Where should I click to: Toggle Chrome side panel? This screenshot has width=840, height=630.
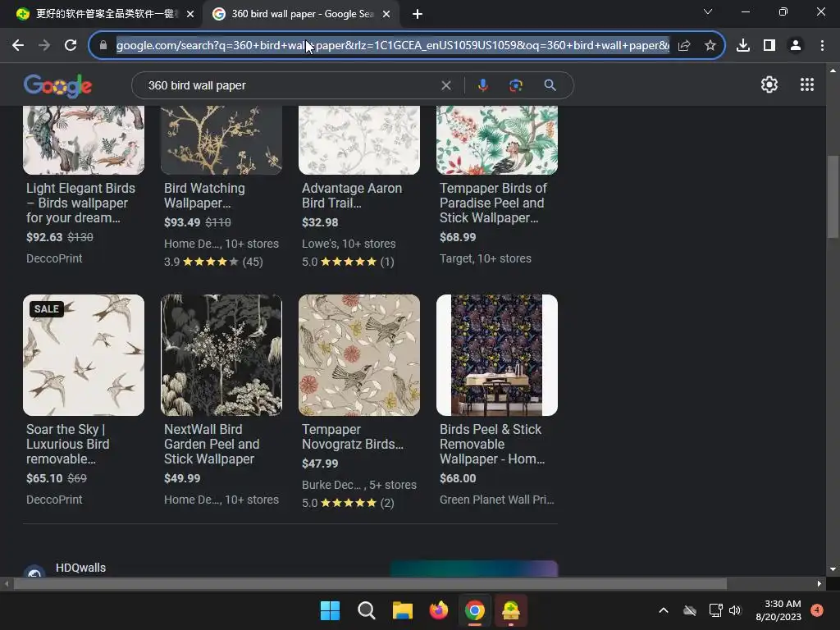(769, 46)
